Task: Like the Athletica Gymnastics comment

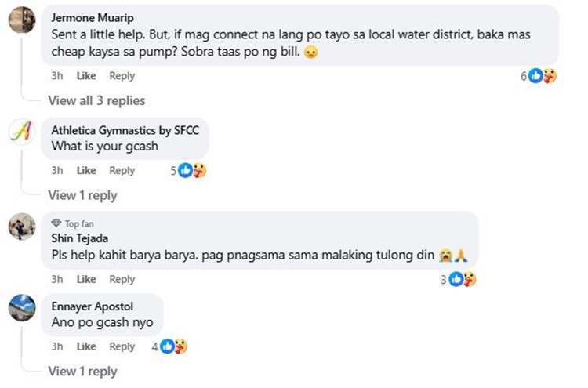Action: 86,170
